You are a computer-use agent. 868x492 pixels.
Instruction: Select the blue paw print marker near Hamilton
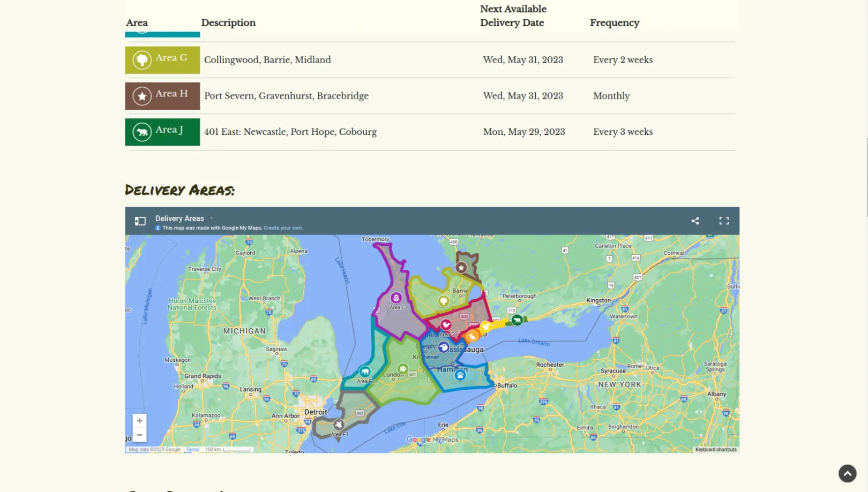460,375
